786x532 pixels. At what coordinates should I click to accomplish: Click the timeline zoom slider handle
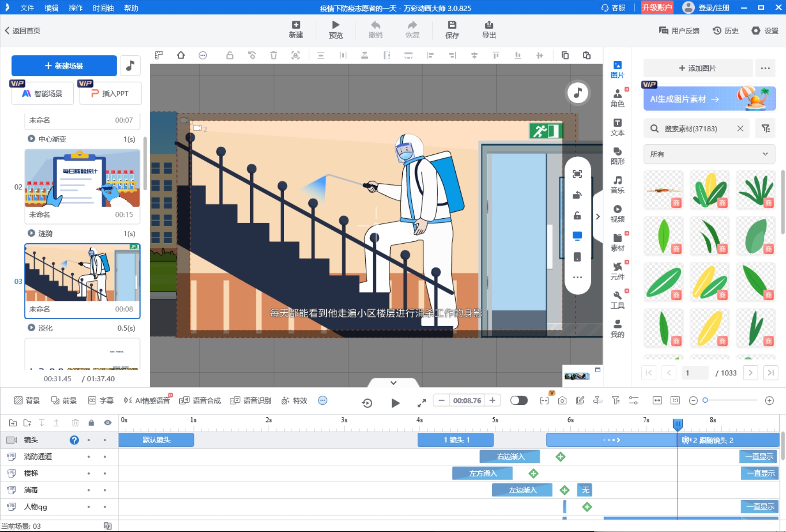point(705,401)
